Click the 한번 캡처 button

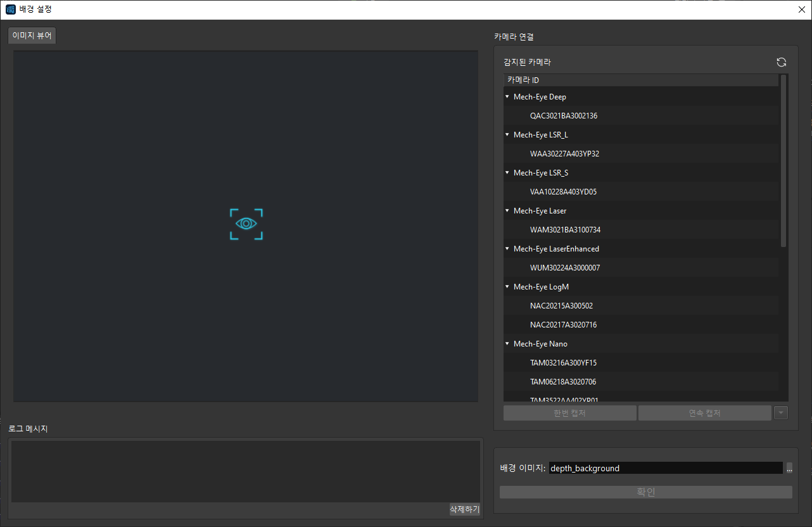click(x=569, y=413)
